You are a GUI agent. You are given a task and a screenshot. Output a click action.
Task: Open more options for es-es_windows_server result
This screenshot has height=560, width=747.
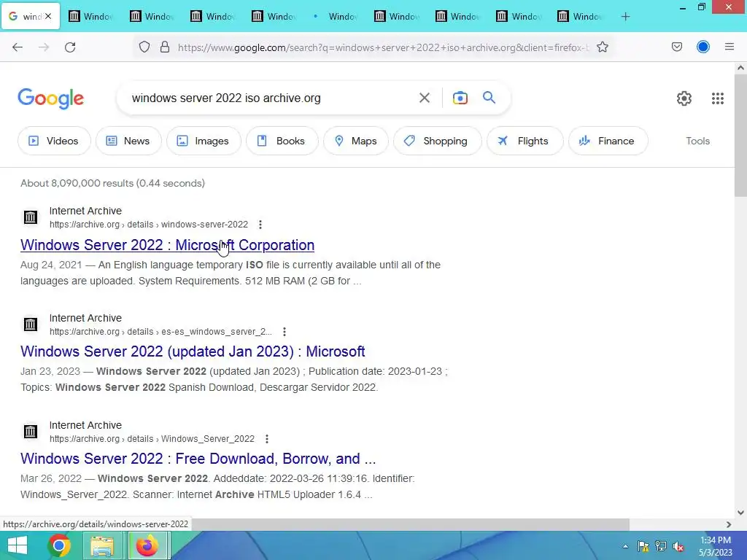tap(285, 332)
